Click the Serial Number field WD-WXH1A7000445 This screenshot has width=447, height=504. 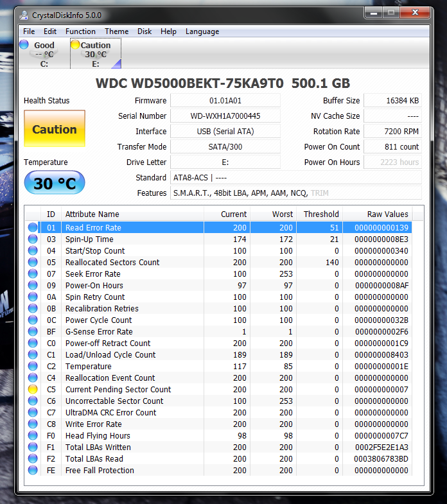coord(225,116)
